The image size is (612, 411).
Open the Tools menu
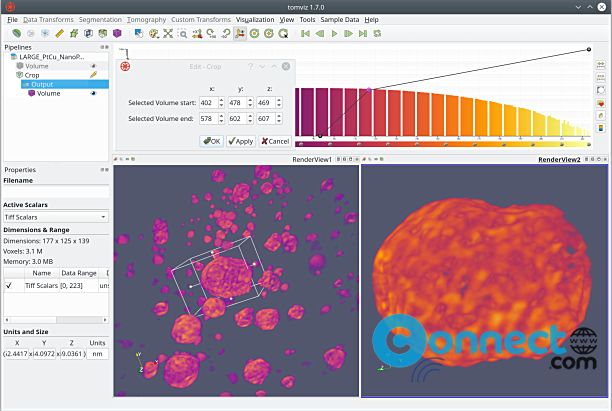307,20
